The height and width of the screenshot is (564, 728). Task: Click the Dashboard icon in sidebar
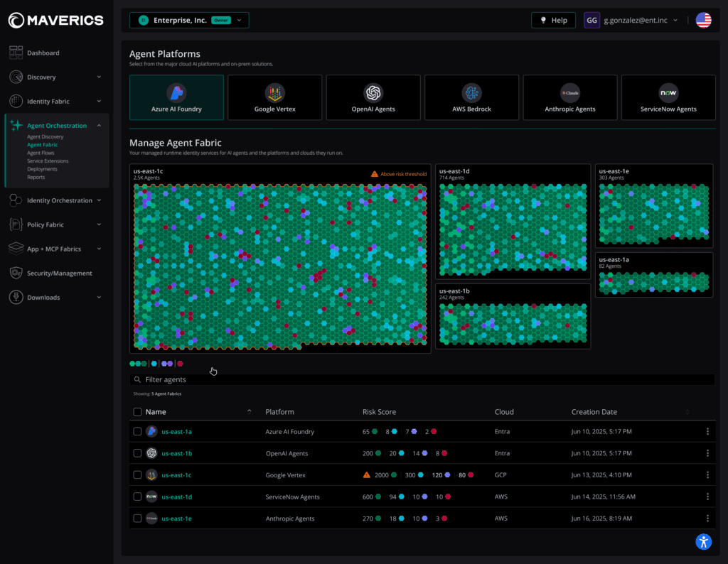tap(16, 53)
